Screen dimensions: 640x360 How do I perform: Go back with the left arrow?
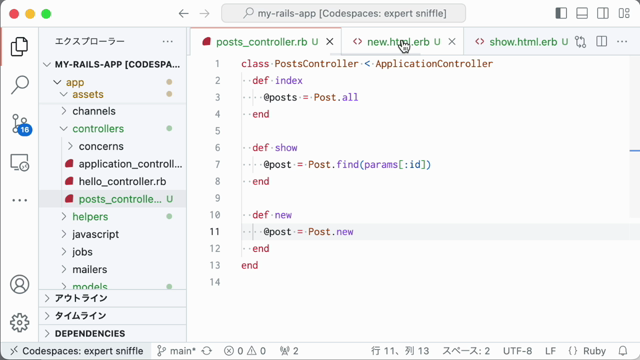(184, 13)
